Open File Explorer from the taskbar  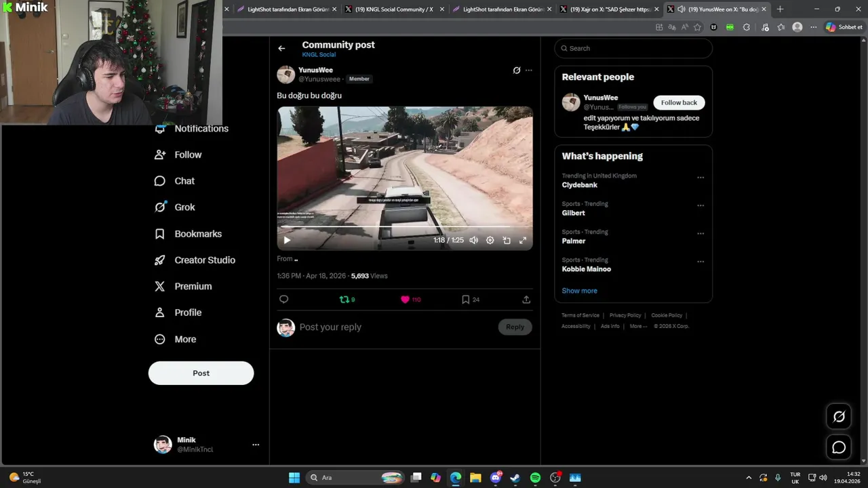tap(475, 478)
